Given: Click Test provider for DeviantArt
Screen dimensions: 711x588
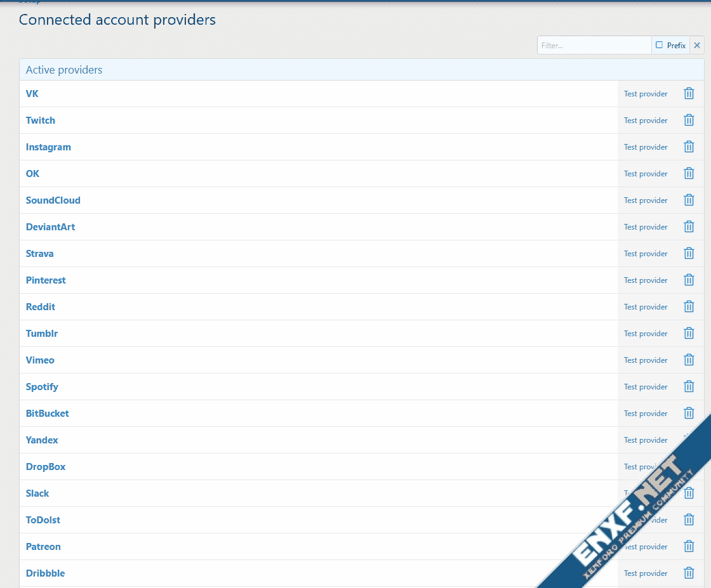Looking at the screenshot, I should click(646, 227).
